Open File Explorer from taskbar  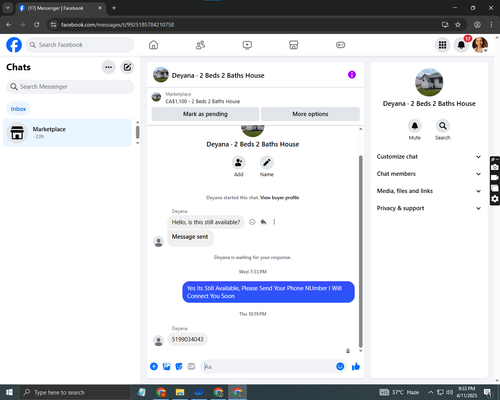tap(180, 392)
